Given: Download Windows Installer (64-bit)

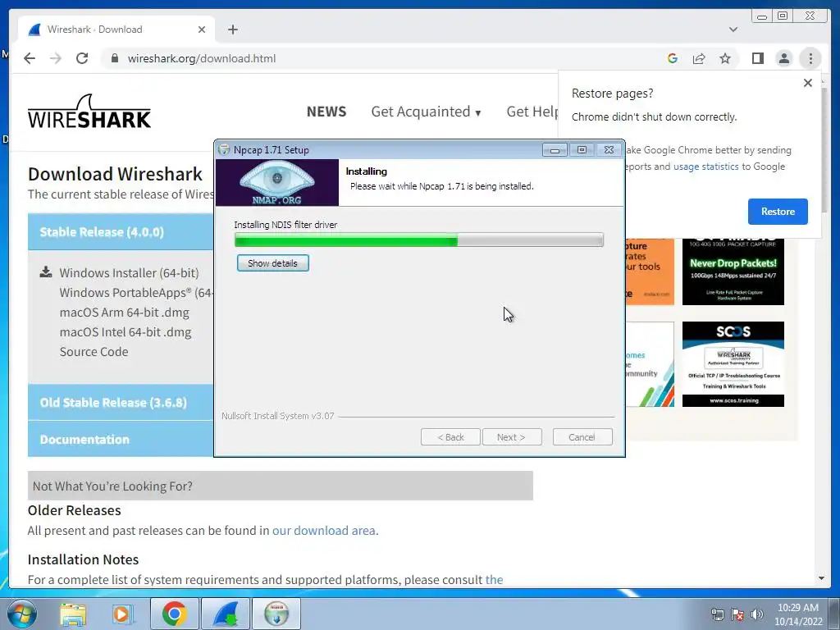Looking at the screenshot, I should point(129,272).
